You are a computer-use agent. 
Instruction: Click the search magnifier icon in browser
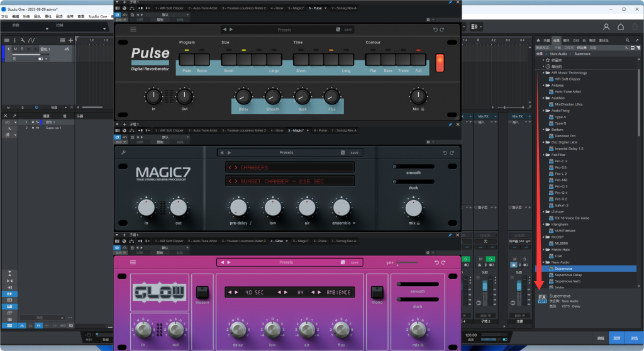(628, 40)
